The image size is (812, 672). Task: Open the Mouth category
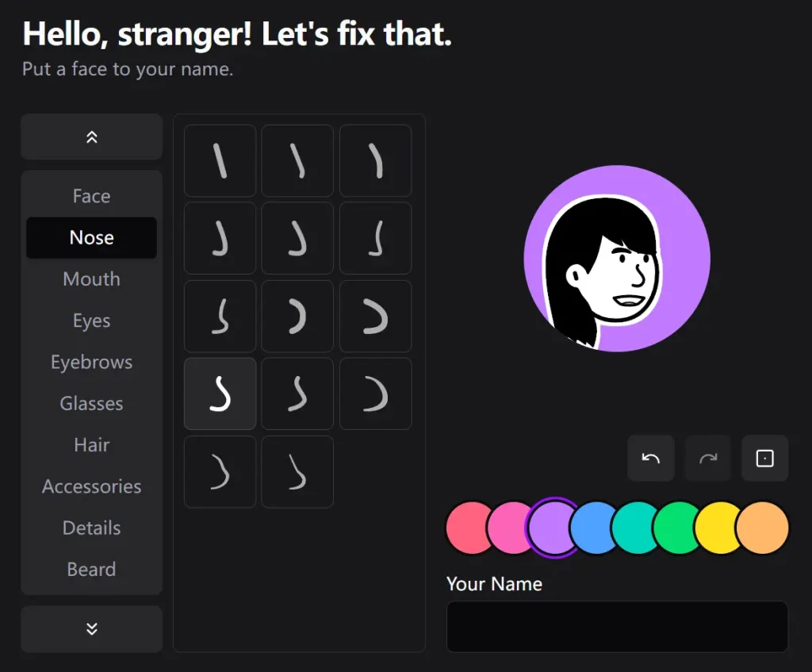[x=91, y=278]
